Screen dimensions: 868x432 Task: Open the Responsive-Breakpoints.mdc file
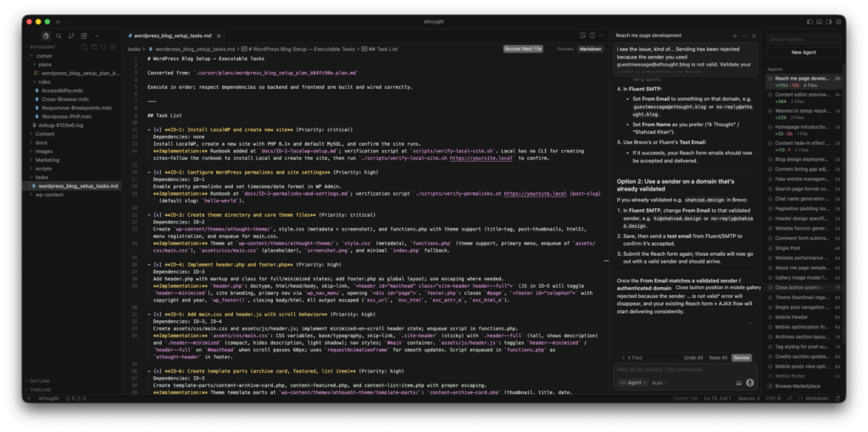pos(76,108)
